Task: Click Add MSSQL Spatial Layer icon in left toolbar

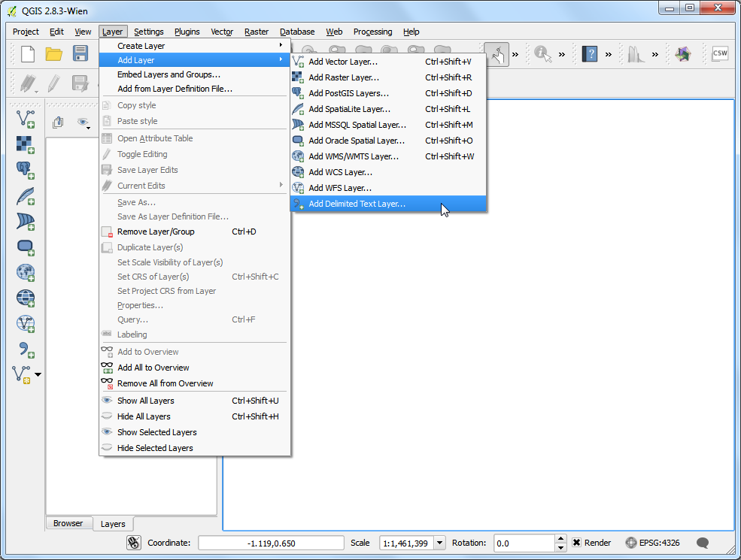Action: point(26,221)
